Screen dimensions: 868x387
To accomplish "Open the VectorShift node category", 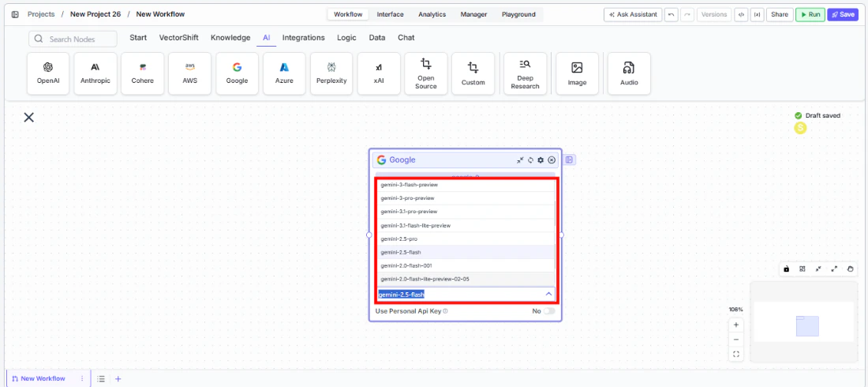I will coord(179,38).
